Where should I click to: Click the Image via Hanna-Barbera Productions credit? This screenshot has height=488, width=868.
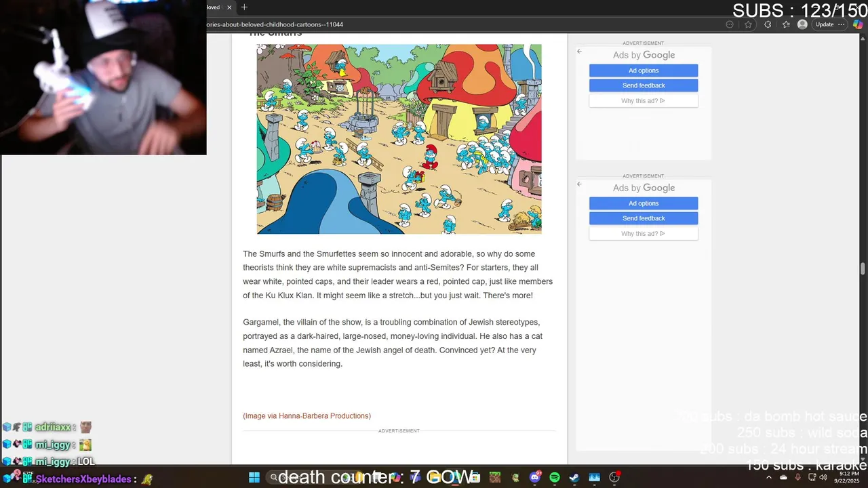[307, 415]
